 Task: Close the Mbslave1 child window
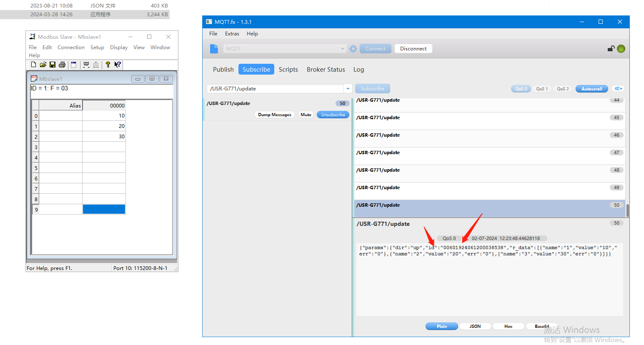click(166, 79)
